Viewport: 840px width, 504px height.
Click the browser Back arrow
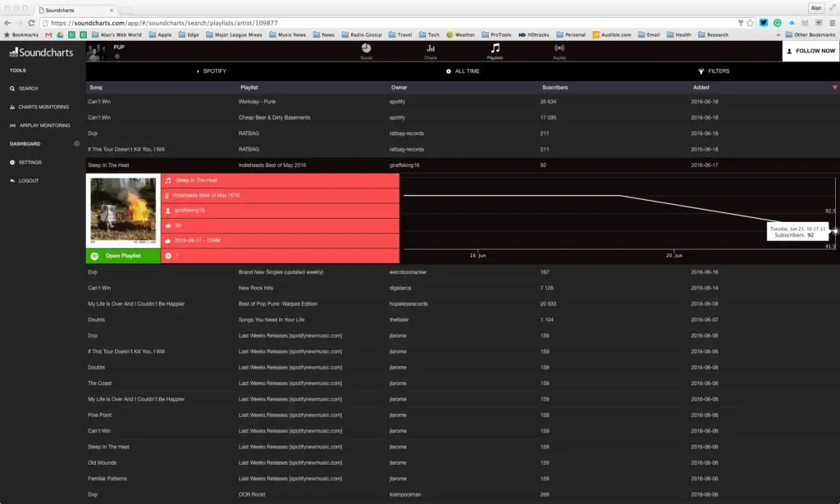pos(7,23)
